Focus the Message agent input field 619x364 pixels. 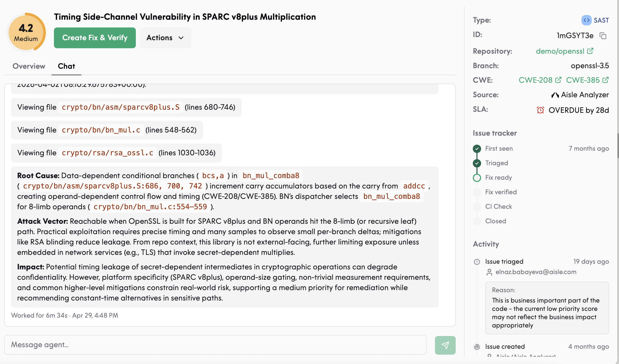click(x=215, y=345)
